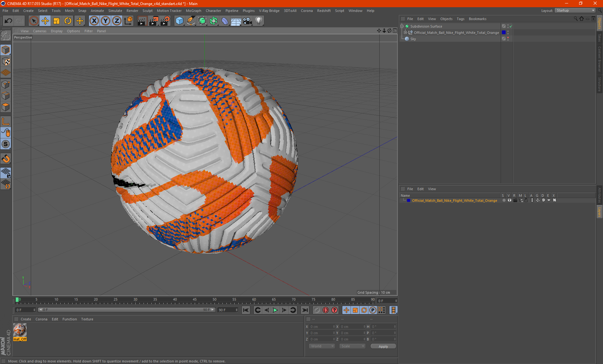Click Render View clapperboard icon

click(142, 21)
